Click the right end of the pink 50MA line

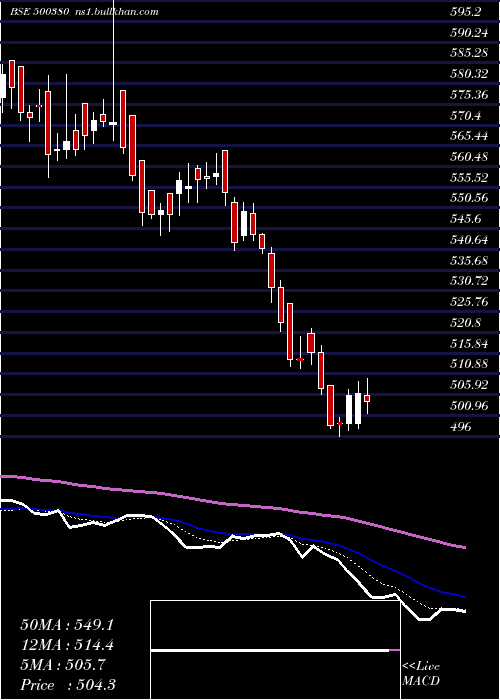(464, 547)
